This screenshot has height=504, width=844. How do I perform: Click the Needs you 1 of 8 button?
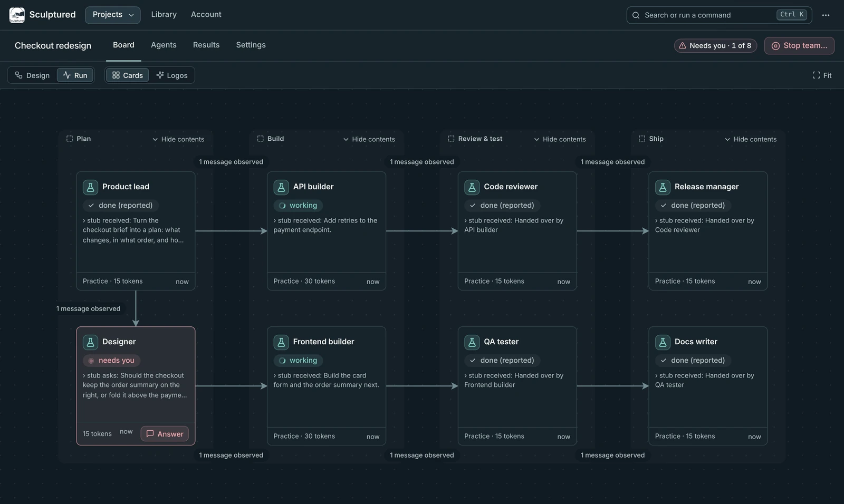click(715, 46)
